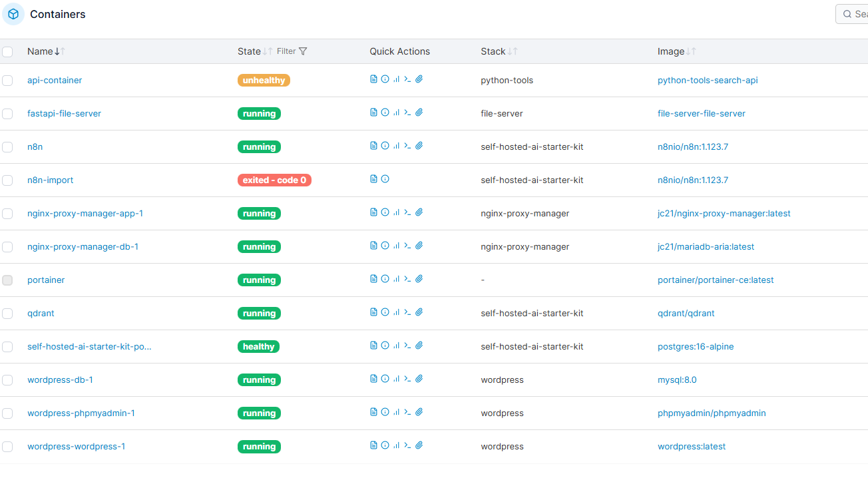
Task: Attach console to wordpress-phpmyadmin-1
Action: [x=419, y=412]
